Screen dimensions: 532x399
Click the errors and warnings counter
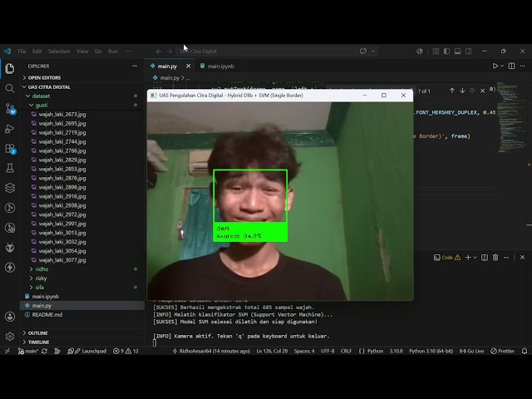click(x=126, y=351)
